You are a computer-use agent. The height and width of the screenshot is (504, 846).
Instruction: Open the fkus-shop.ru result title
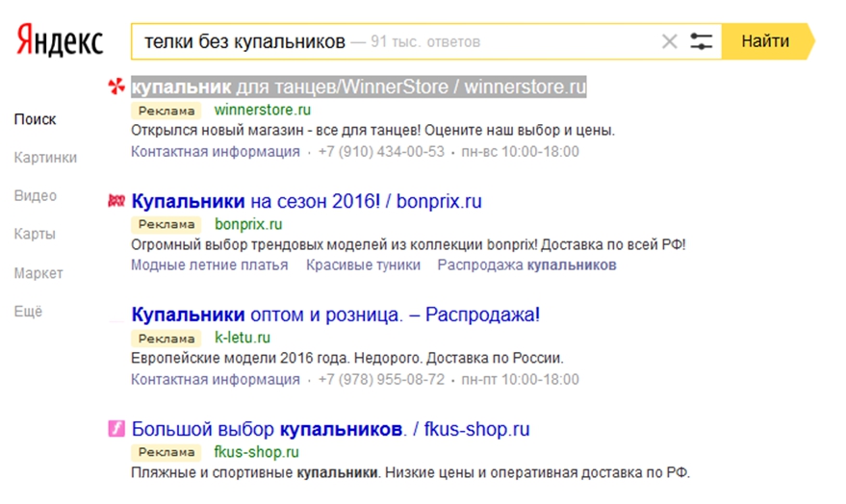pos(330,429)
